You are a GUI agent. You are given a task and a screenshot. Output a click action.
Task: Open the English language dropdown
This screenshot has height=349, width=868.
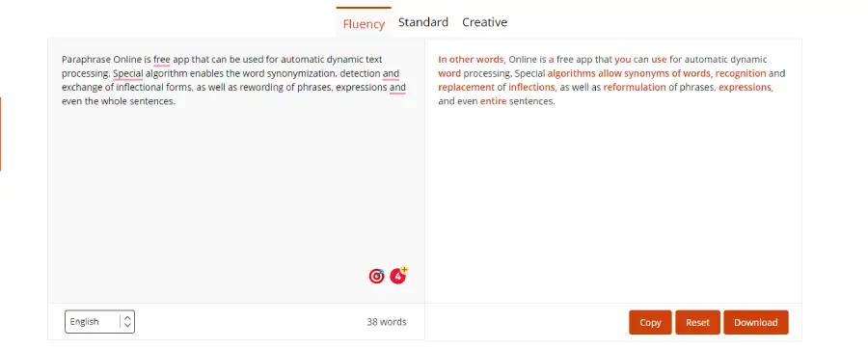point(99,322)
